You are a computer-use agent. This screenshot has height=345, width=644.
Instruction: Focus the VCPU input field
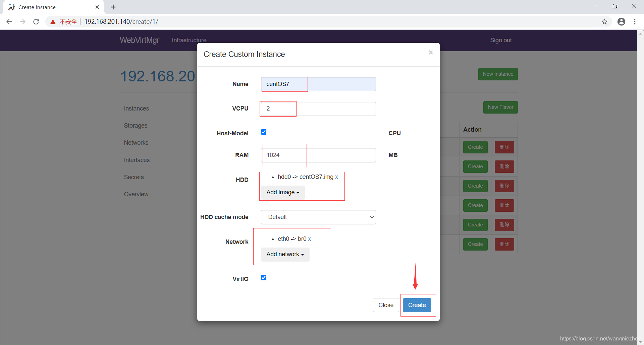318,109
